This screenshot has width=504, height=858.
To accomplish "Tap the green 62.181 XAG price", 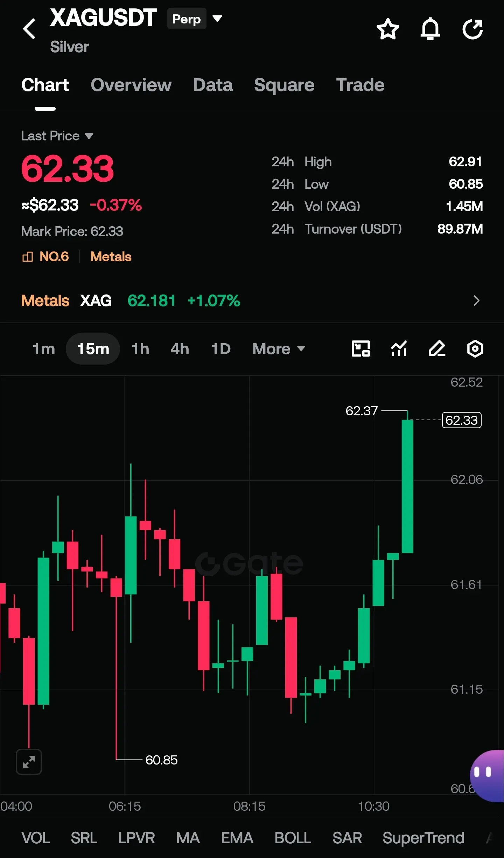I will [152, 300].
